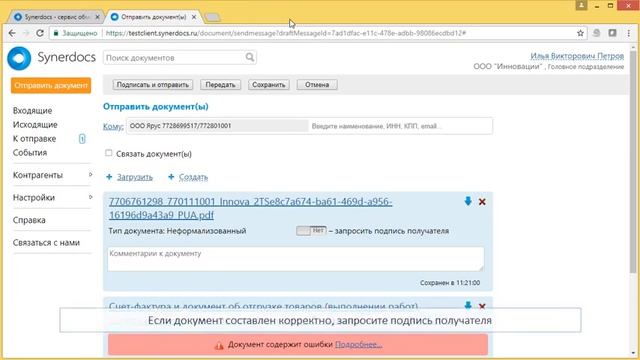Image resolution: width=640 pixels, height=360 pixels.
Task: Click the error warning triangle icon
Action: click(x=219, y=345)
